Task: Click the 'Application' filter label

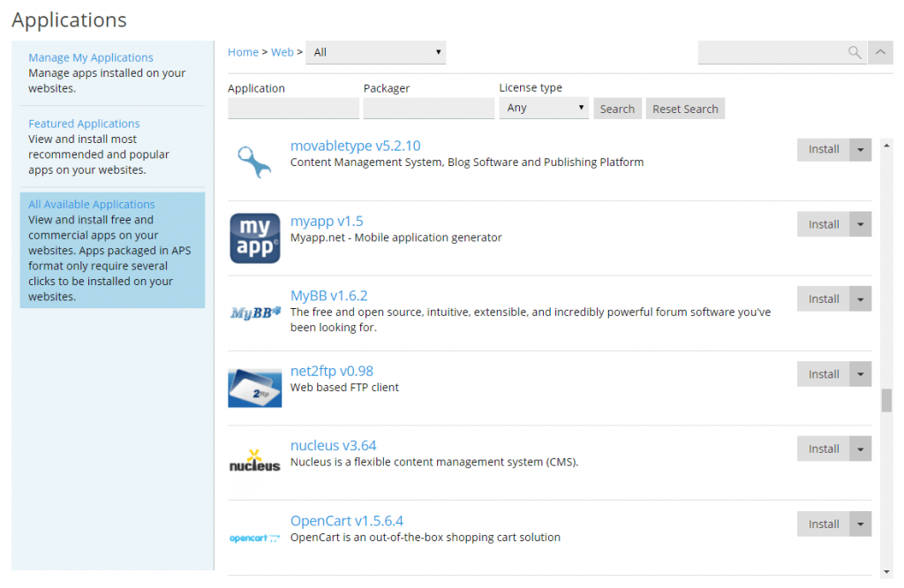Action: pos(256,88)
